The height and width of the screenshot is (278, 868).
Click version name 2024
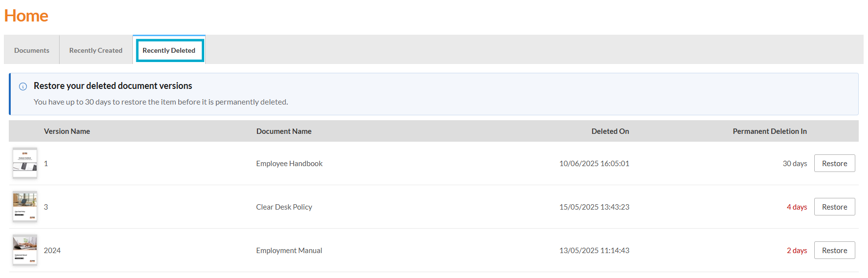(52, 251)
